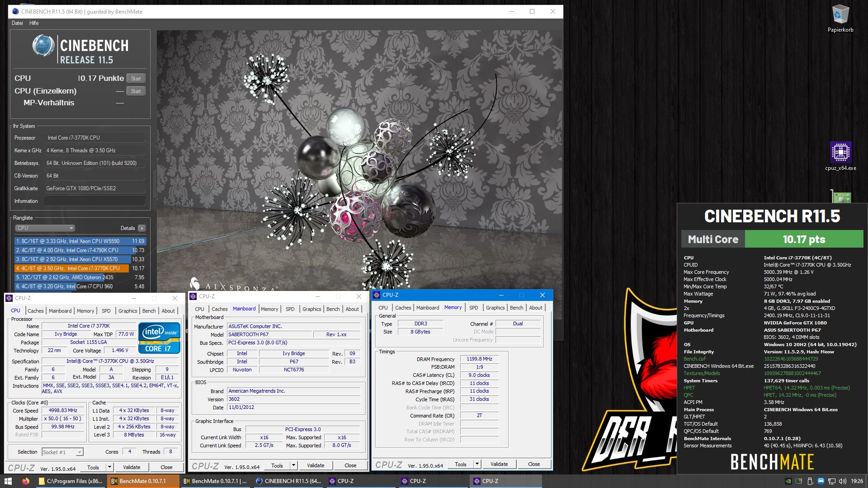The width and height of the screenshot is (868, 488).
Task: Click Tools button in left CPU-Z window
Action: 93,467
